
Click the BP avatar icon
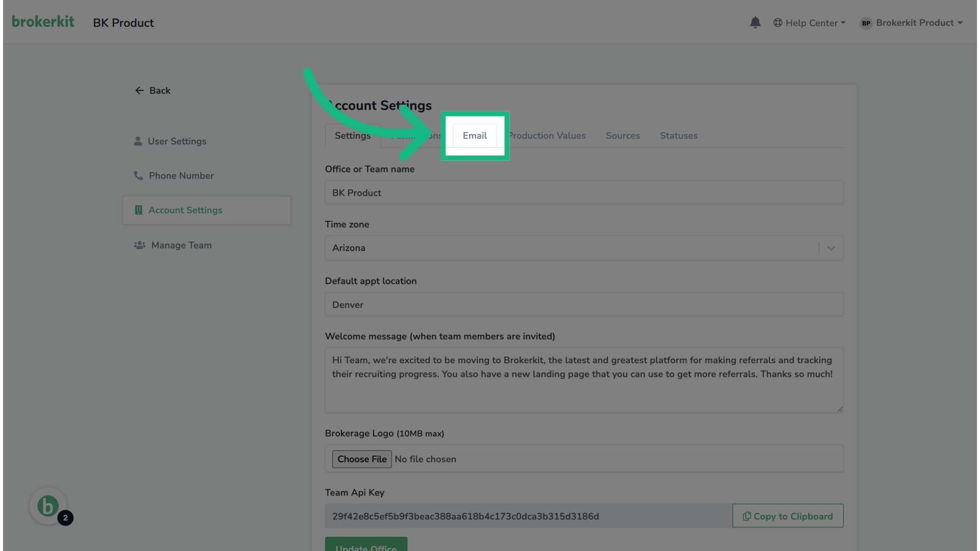[x=866, y=23]
